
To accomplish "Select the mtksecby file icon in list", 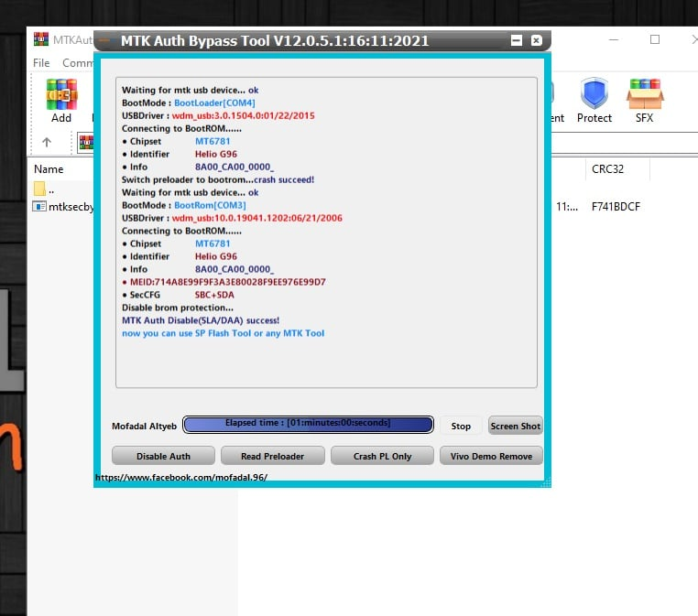I will point(39,206).
